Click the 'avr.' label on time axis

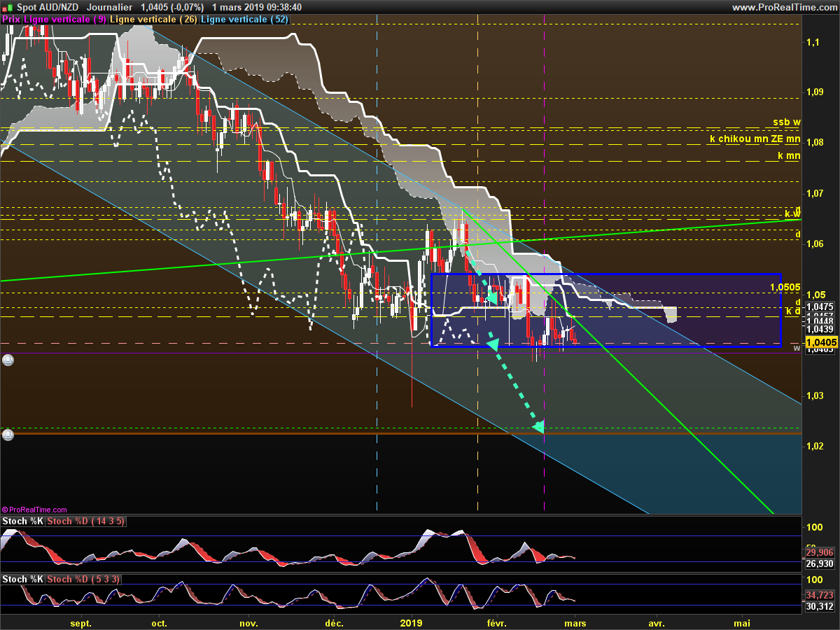point(656,622)
